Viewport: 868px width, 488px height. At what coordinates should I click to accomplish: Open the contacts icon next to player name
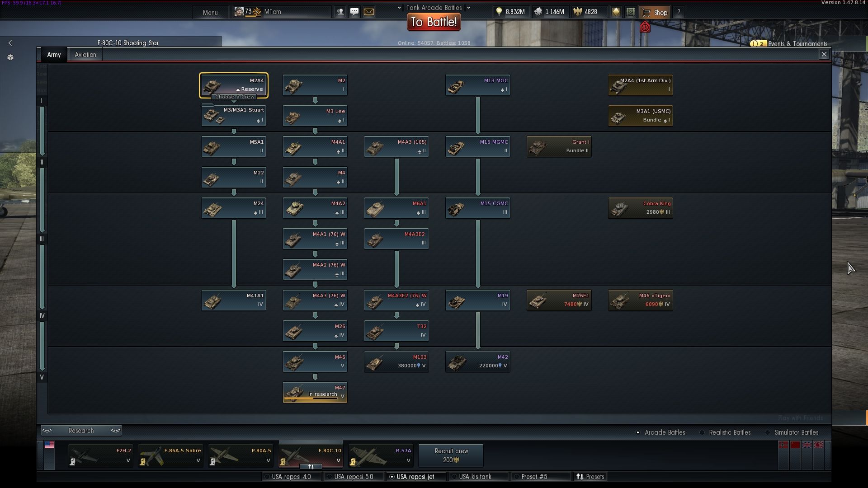tap(340, 12)
